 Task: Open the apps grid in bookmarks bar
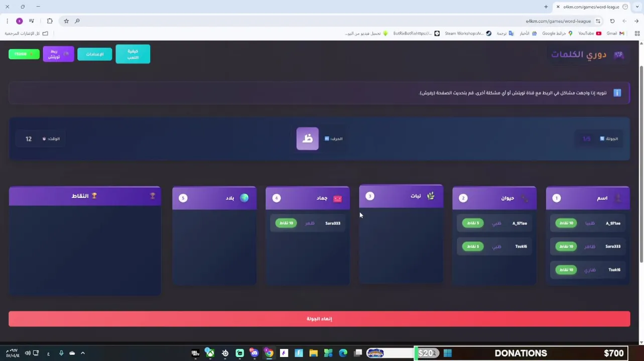[637, 34]
